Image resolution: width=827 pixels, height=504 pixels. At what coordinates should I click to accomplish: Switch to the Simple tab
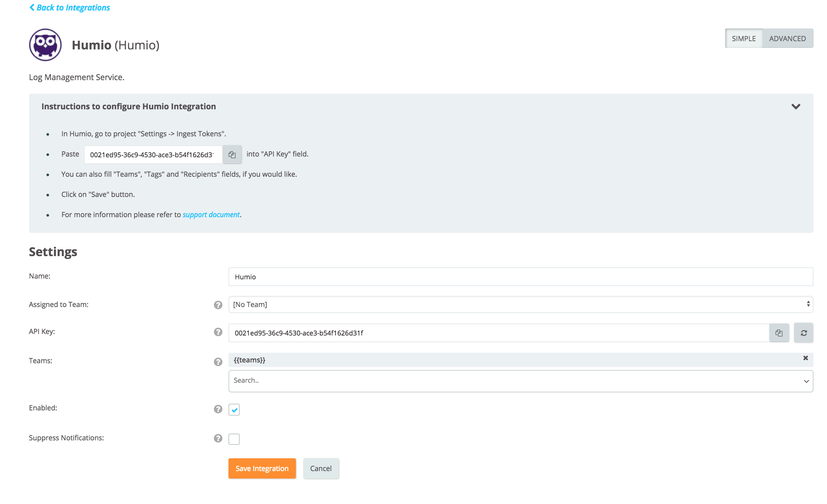tap(743, 39)
